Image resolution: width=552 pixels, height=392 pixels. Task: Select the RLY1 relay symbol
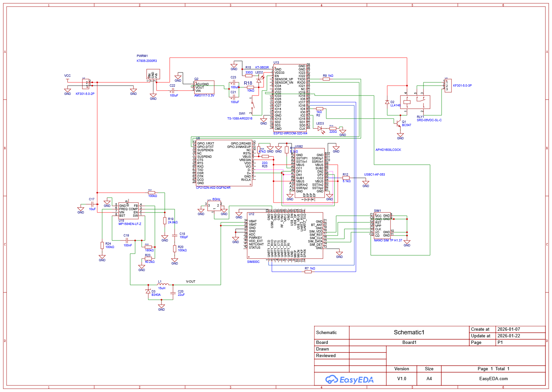(415, 102)
